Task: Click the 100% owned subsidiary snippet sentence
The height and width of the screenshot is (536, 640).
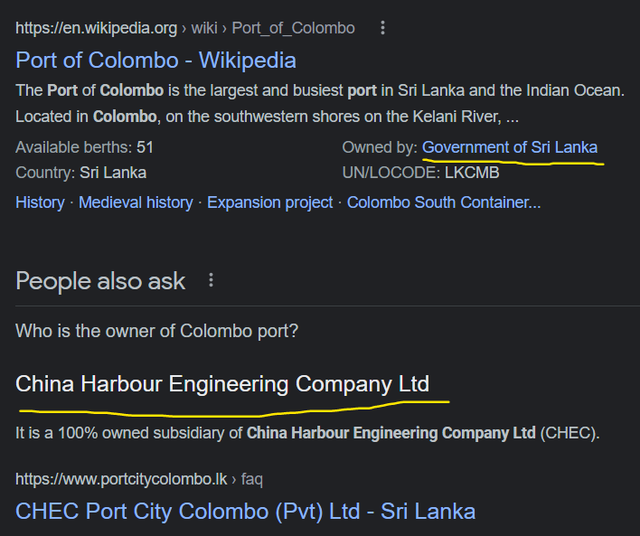Action: click(x=307, y=433)
